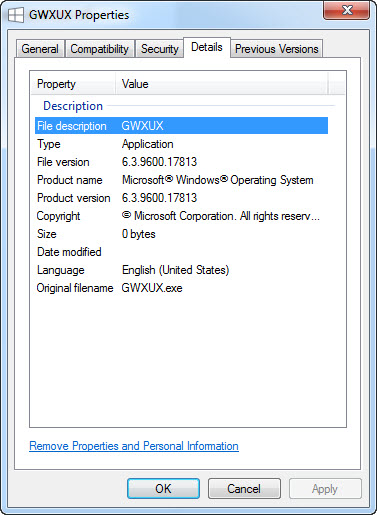The width and height of the screenshot is (377, 515).
Task: Select the Product name row
Action: [x=181, y=180]
